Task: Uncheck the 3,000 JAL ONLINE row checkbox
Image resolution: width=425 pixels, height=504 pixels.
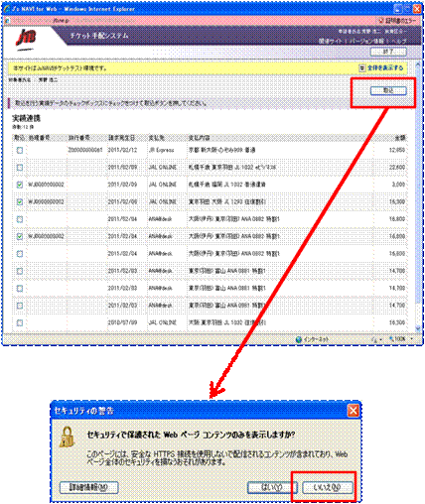Action: click(20, 185)
